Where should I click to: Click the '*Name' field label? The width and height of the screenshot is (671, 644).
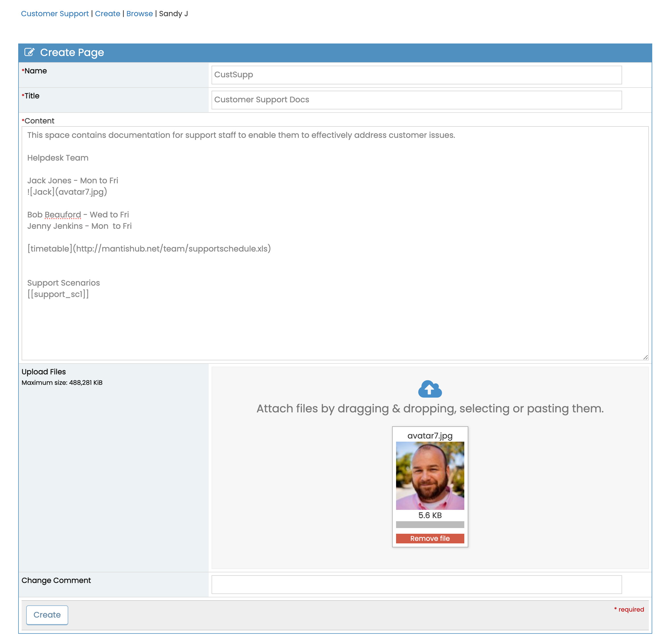tap(34, 71)
